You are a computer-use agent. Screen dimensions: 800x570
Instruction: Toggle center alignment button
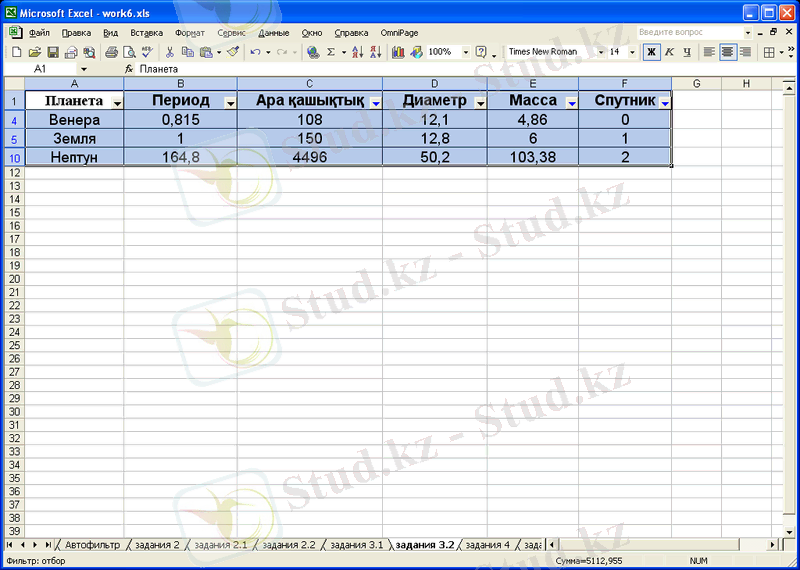(x=727, y=52)
